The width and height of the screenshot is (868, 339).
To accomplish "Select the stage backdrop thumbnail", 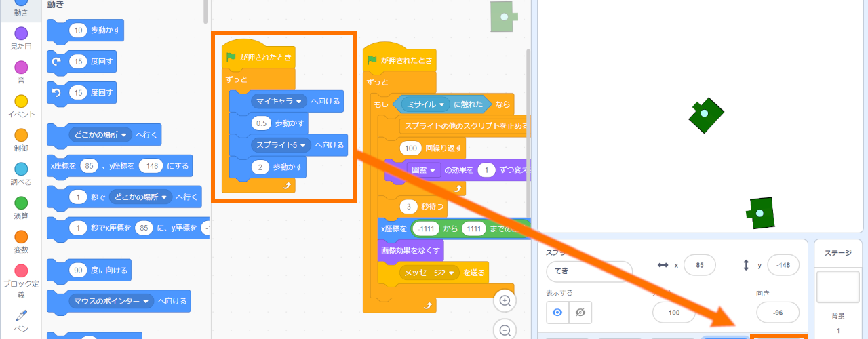I will pyautogui.click(x=837, y=287).
